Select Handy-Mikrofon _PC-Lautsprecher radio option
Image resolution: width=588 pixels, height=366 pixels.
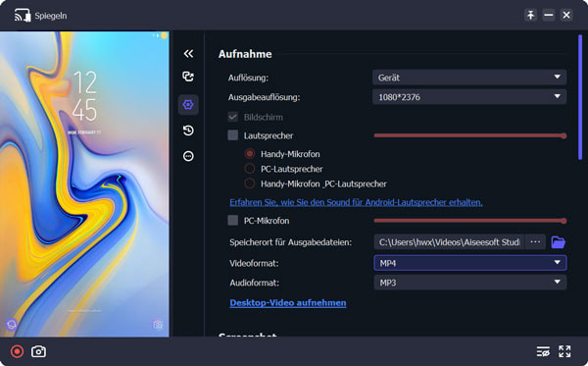coord(249,183)
